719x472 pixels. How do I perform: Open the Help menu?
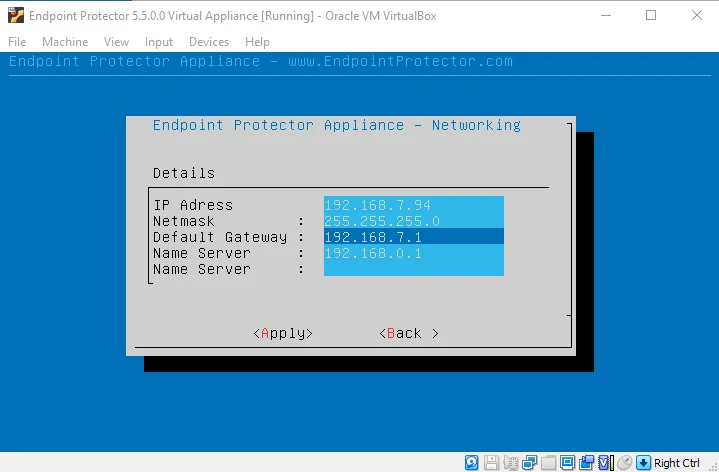tap(257, 42)
